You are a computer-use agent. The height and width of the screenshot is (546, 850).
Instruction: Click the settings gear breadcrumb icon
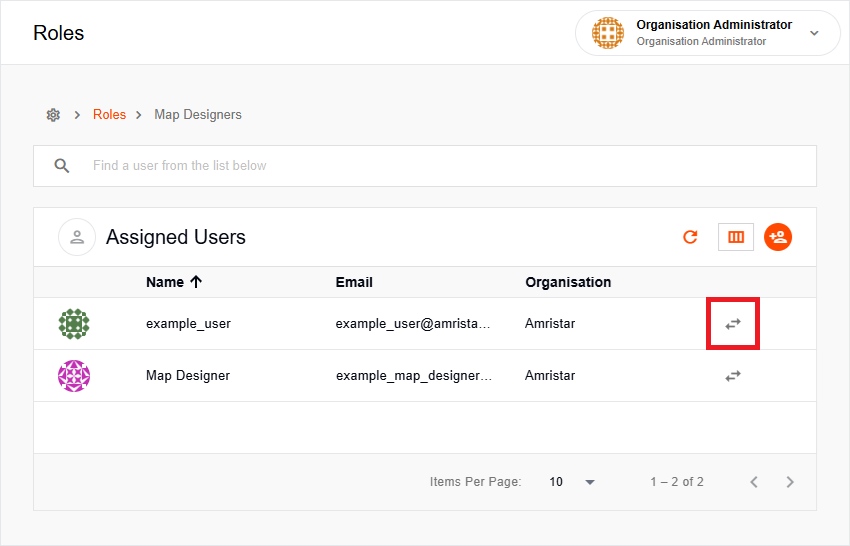coord(53,115)
